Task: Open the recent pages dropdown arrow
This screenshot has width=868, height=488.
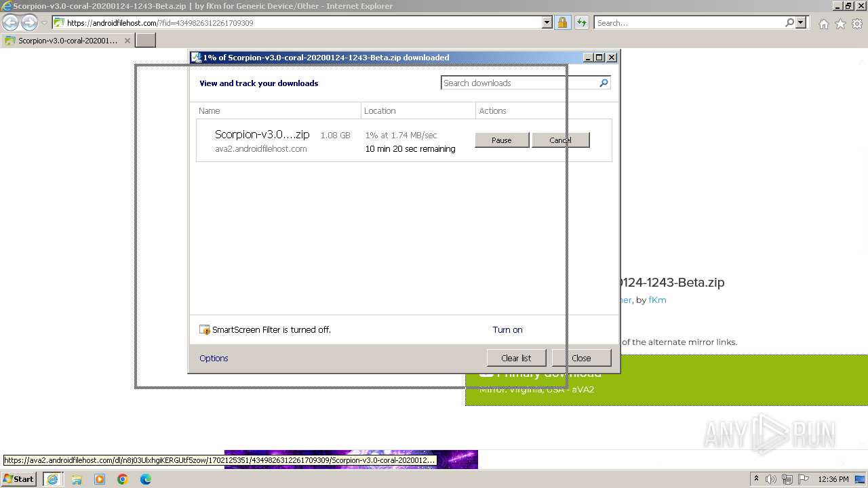Action: point(44,23)
